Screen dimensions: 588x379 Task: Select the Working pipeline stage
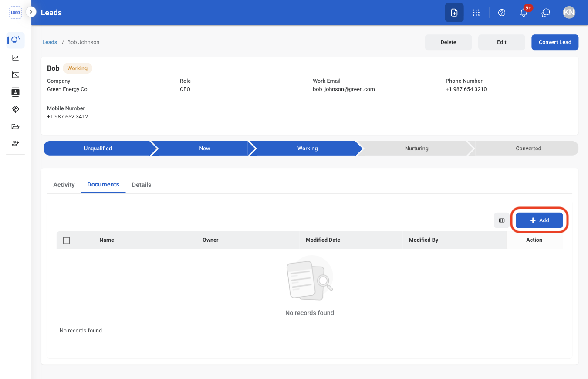308,149
